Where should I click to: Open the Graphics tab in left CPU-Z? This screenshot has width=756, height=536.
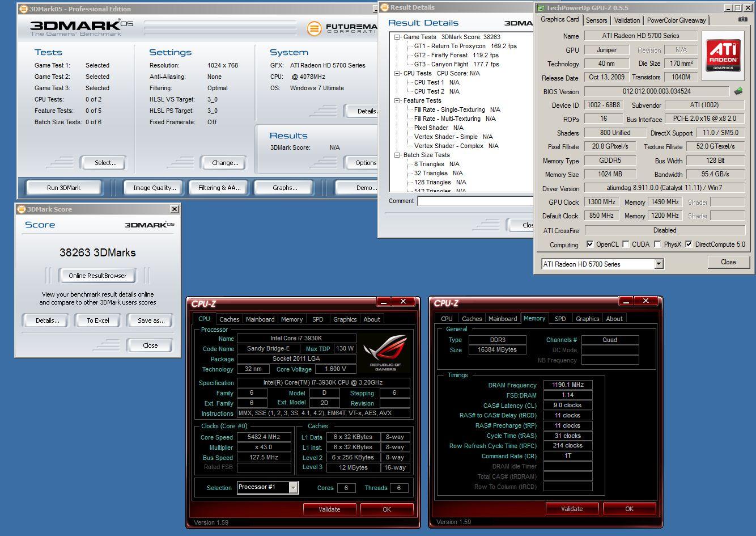tap(345, 319)
